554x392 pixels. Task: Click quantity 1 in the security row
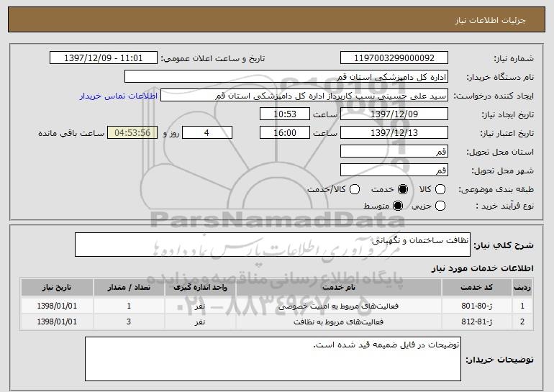[x=129, y=306]
